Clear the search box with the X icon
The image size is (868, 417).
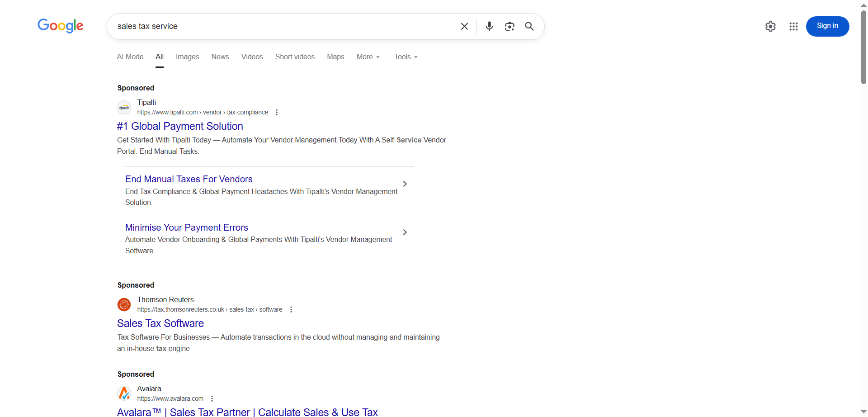click(x=464, y=26)
